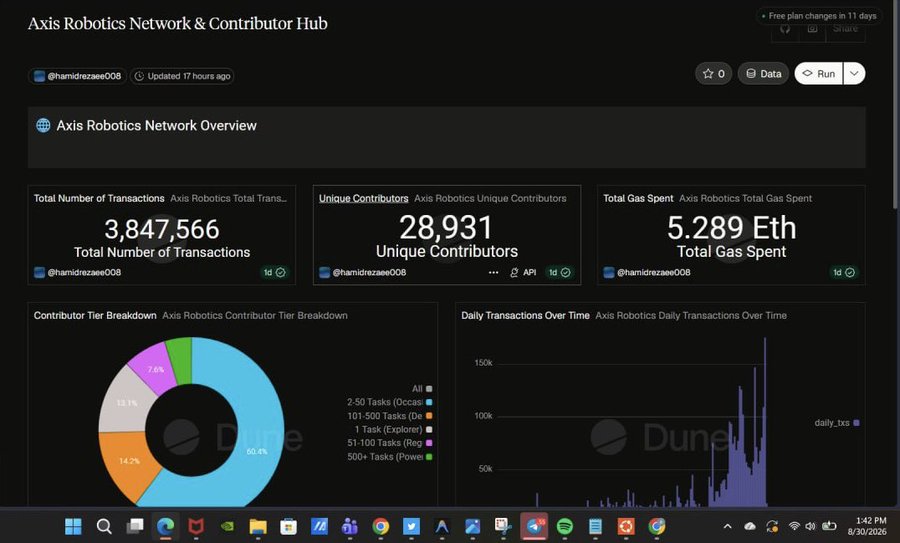
Task: Open the Total Gas Spent widget title
Action: 638,198
